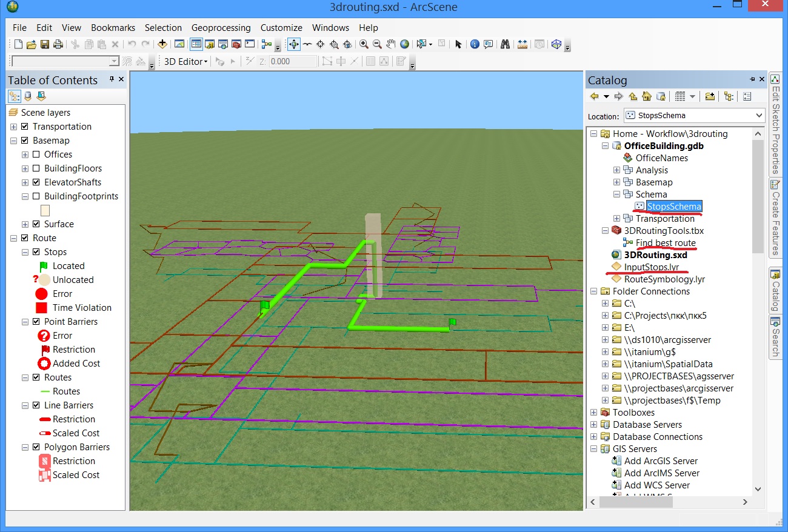
Task: Click the Z value input field
Action: pyautogui.click(x=292, y=61)
